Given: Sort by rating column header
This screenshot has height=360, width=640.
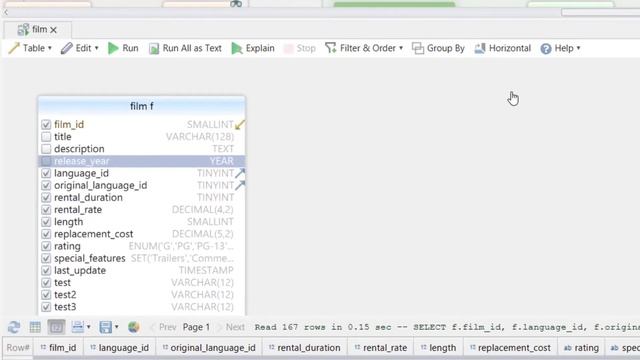Looking at the screenshot, I should (581, 348).
